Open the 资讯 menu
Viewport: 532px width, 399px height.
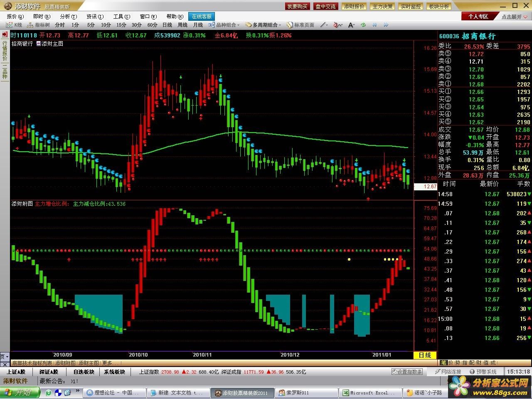95,17
